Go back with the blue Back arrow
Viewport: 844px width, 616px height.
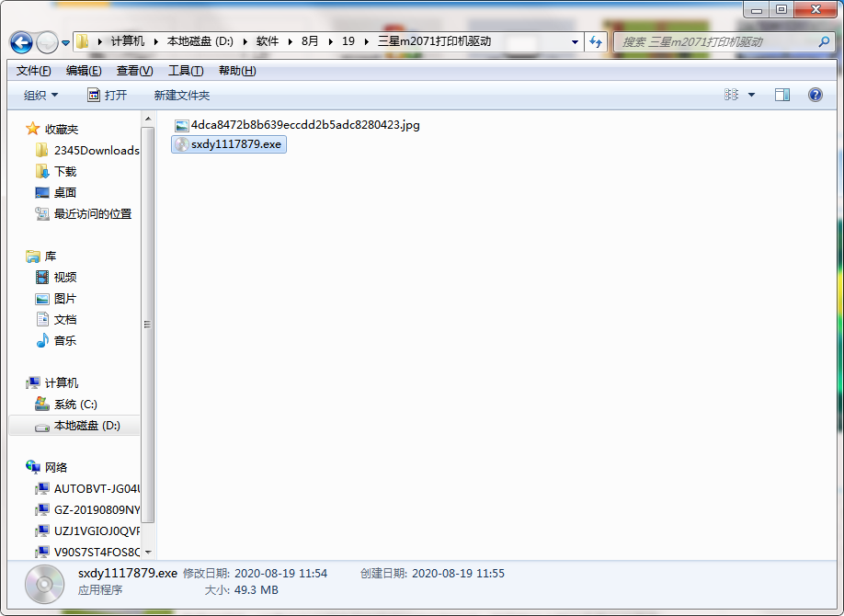21,42
